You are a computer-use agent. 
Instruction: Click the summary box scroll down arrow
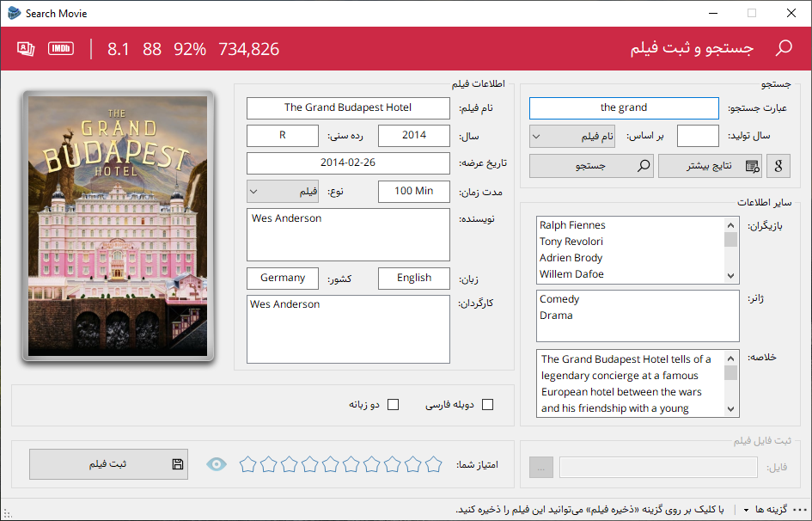coord(730,409)
